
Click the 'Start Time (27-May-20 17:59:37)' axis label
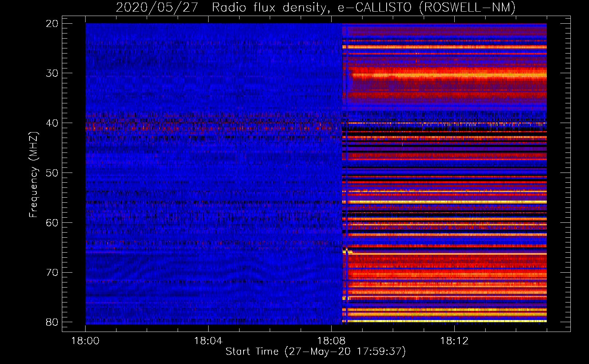316,352
